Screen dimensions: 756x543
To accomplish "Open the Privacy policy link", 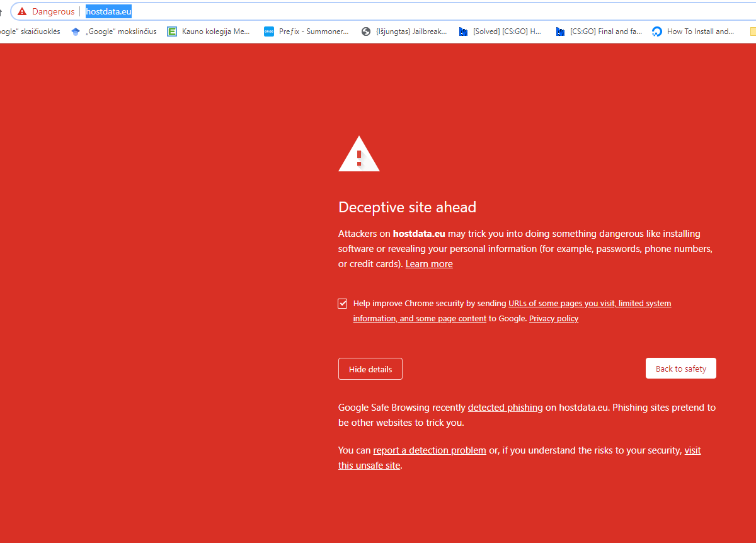I will click(554, 319).
